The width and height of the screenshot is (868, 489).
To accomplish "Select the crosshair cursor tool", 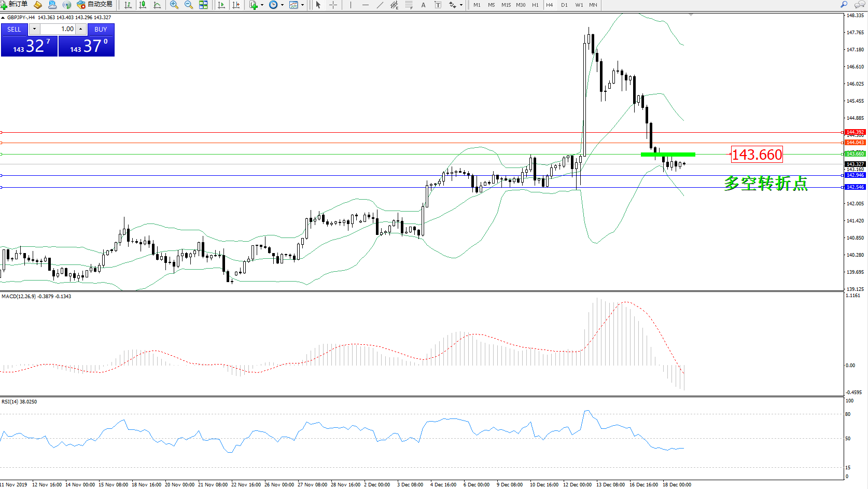I will point(333,5).
